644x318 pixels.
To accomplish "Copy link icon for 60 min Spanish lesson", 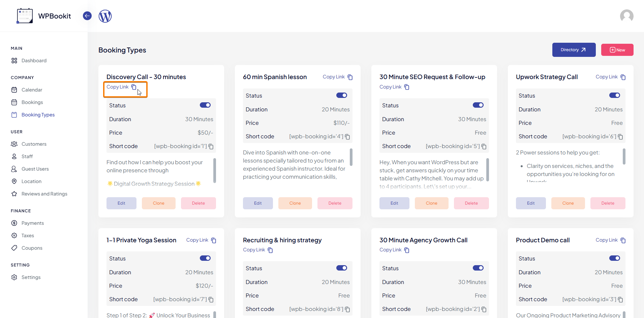I will click(350, 77).
